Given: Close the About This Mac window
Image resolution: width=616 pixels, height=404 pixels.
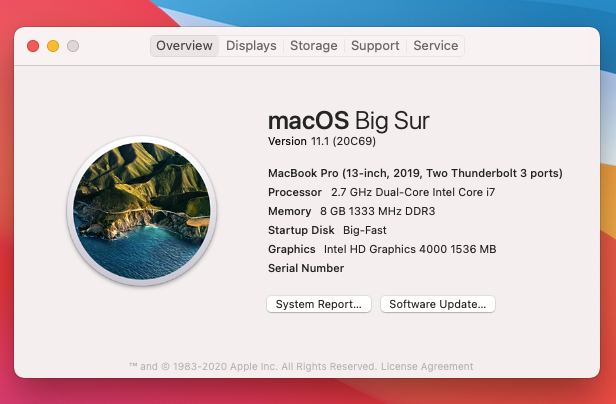Looking at the screenshot, I should [x=33, y=46].
